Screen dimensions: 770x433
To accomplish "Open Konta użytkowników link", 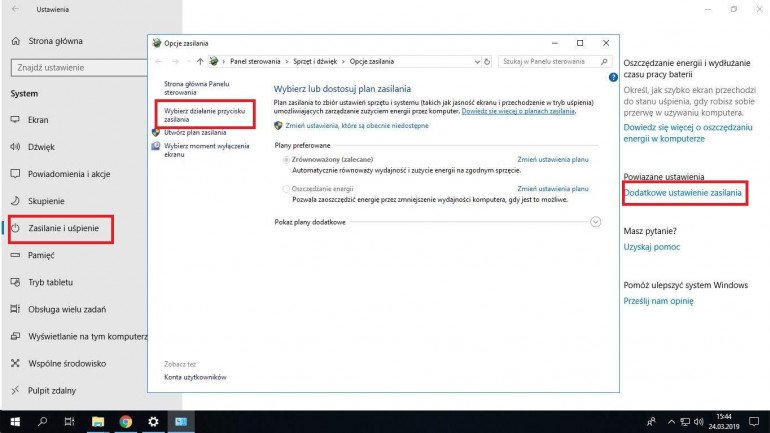I will [195, 377].
